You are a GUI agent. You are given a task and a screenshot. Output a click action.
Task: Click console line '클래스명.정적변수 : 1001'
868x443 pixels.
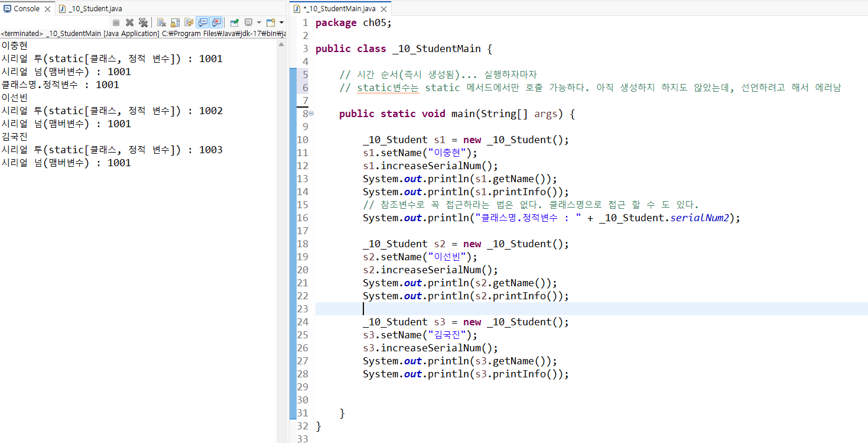(x=60, y=85)
